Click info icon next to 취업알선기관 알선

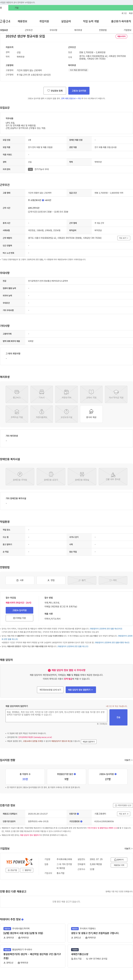(x=75, y=774)
